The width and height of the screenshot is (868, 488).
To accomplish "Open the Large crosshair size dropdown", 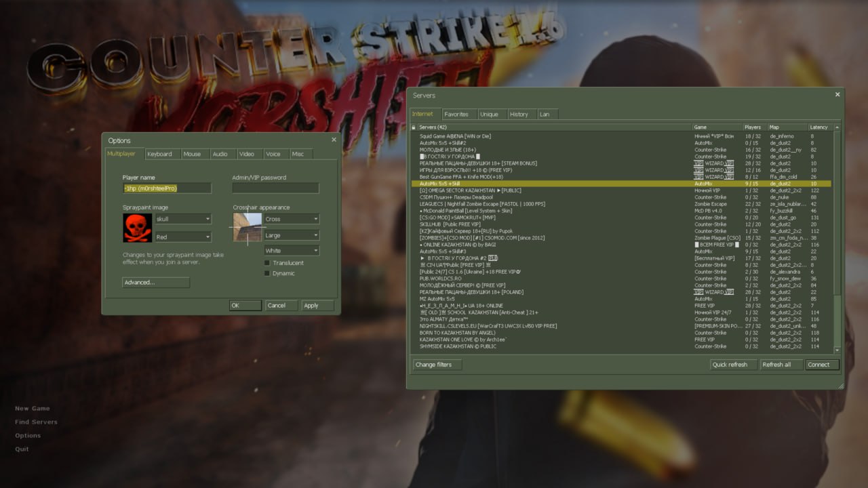I will pyautogui.click(x=291, y=235).
